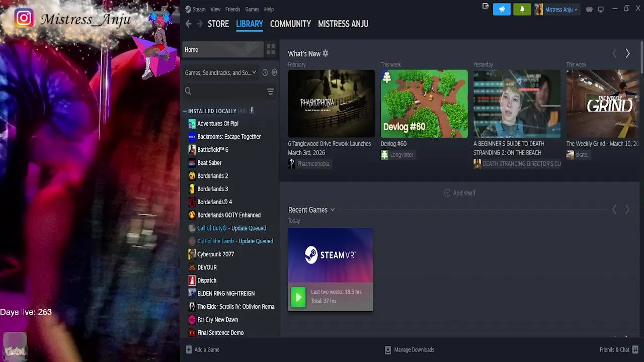This screenshot has height=362, width=644.
Task: Click the Add a Game link
Action: 207,349
